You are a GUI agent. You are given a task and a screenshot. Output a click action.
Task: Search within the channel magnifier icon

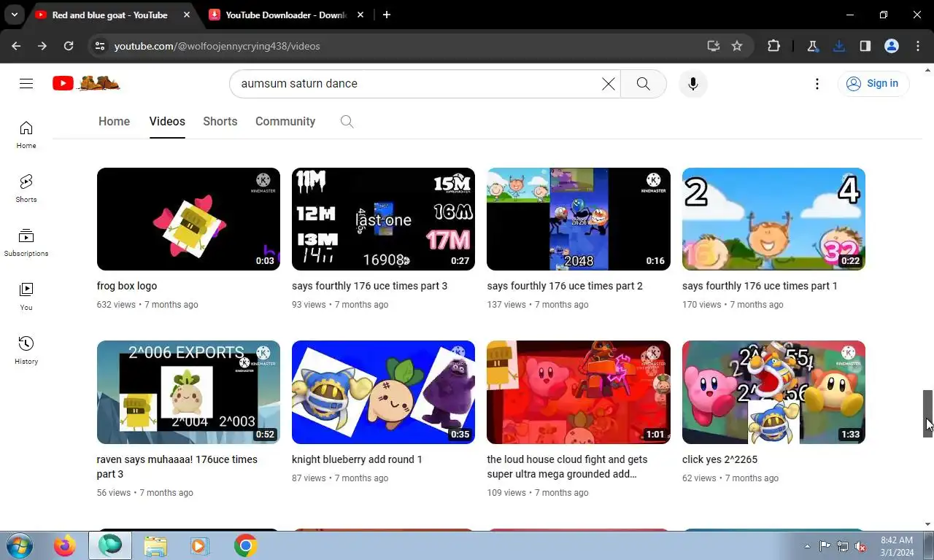click(347, 122)
